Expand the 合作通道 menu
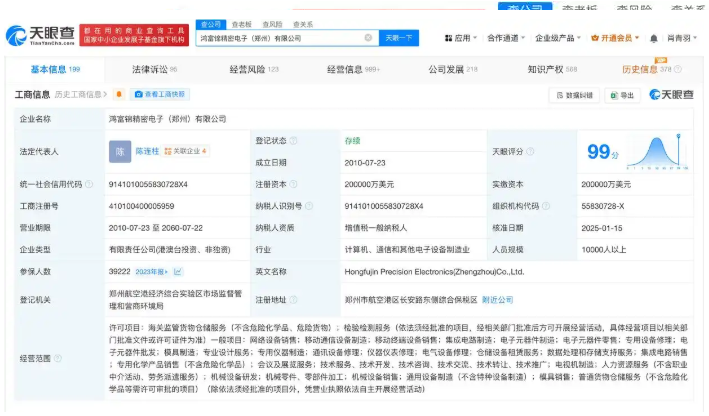Screen dimensions: 709x416 [506, 38]
